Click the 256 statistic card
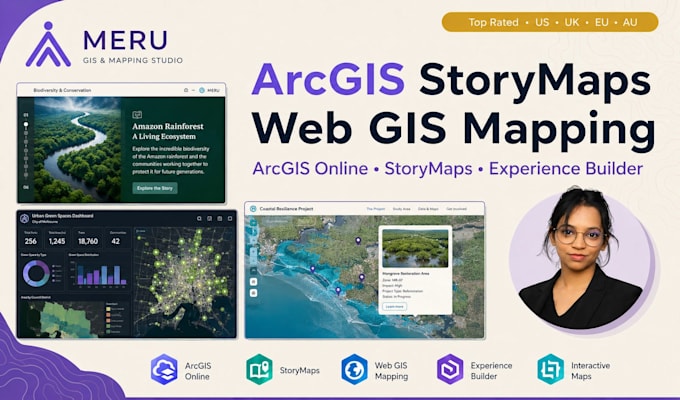Viewport: 680px width, 400px height. pyautogui.click(x=31, y=238)
